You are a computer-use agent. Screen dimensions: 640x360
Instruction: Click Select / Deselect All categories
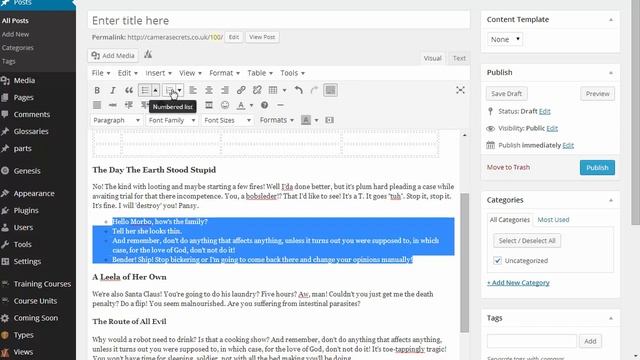pos(527,241)
